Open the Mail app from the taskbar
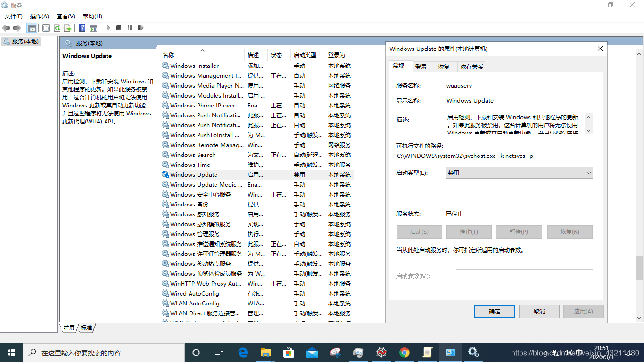 point(312,353)
